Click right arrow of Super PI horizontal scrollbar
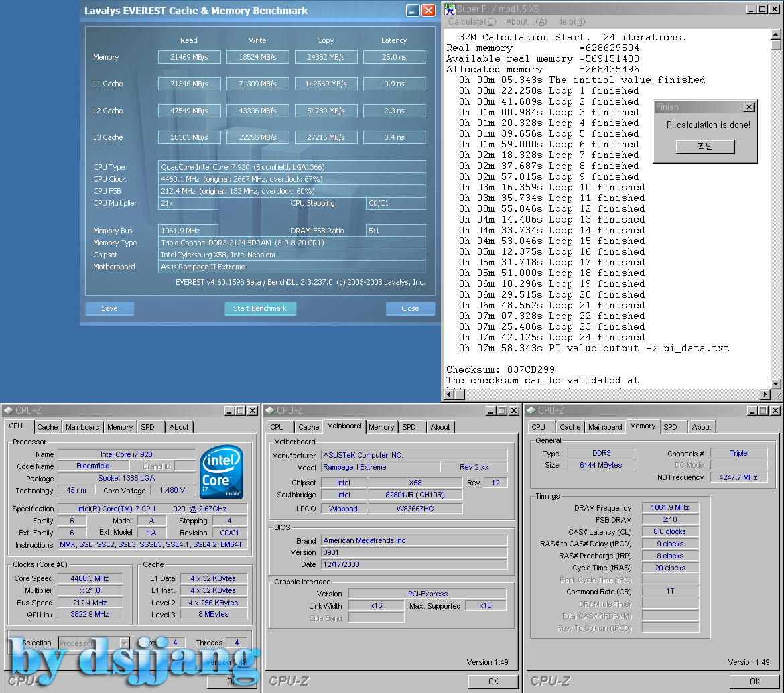The height and width of the screenshot is (693, 784). 765,395
